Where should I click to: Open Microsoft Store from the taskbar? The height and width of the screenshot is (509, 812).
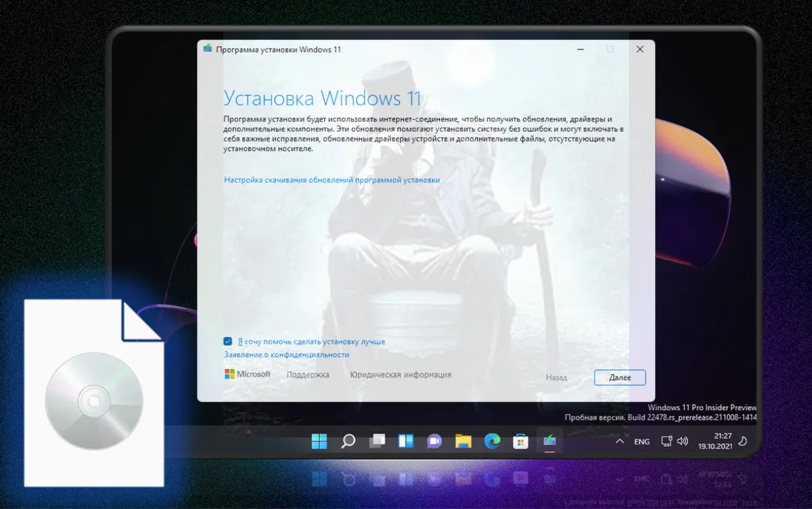[x=520, y=441]
